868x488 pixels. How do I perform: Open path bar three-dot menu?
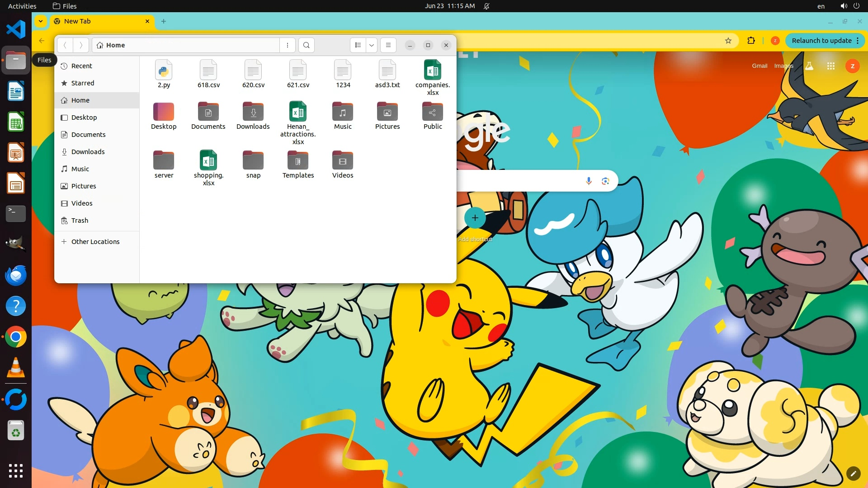(288, 45)
